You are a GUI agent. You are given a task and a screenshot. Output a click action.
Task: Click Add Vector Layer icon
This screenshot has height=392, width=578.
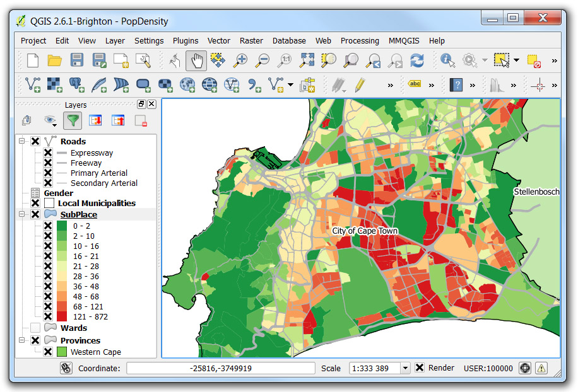32,84
